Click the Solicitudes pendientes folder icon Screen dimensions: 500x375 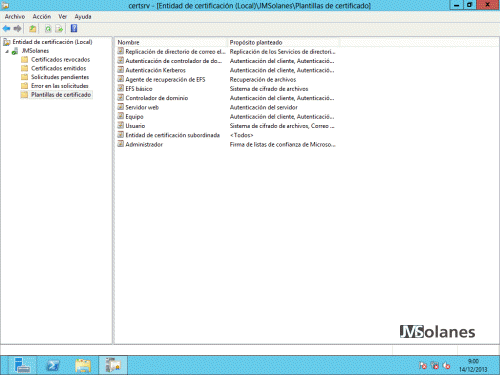click(x=24, y=77)
